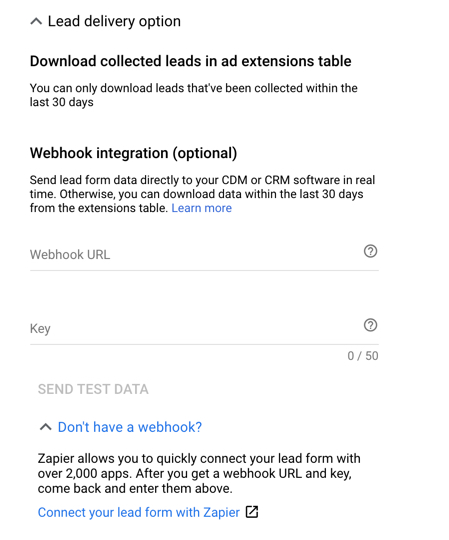
Task: Click the Download collected leads heading
Action: [190, 61]
